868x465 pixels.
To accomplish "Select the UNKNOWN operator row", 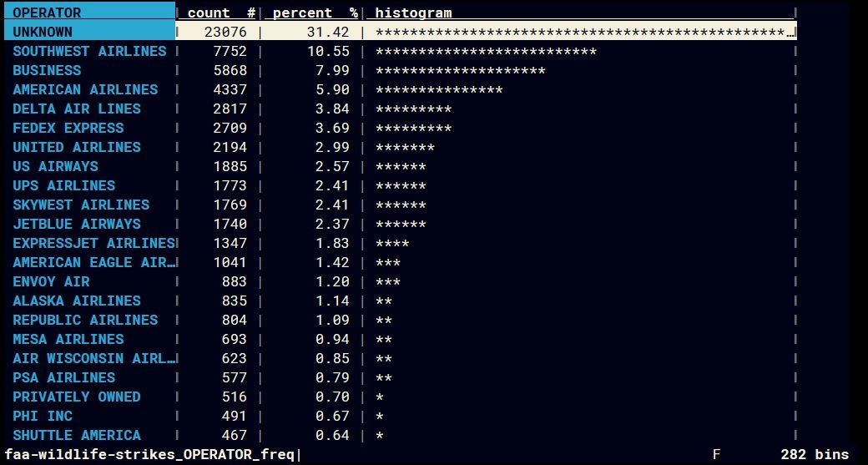I will tap(401, 32).
